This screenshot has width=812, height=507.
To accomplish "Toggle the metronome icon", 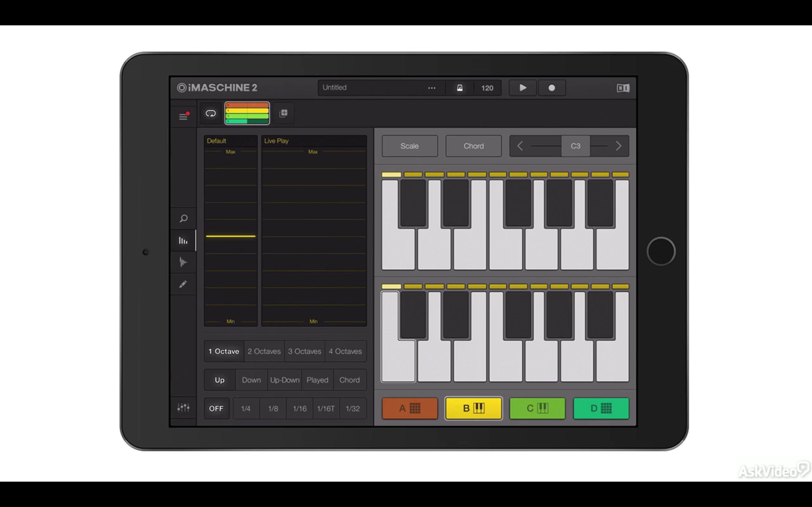I will (459, 88).
